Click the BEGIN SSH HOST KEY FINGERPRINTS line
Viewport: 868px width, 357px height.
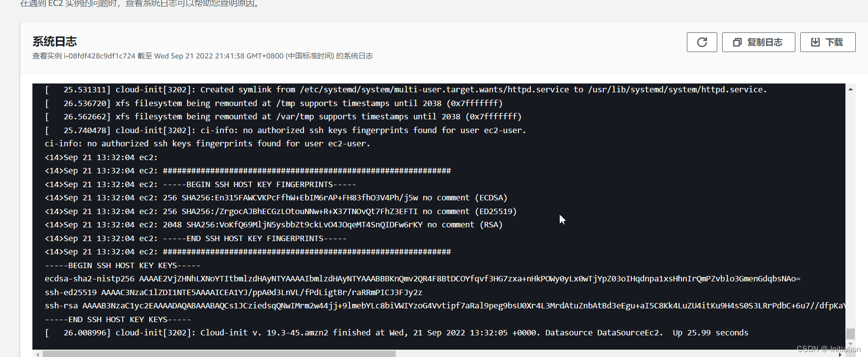point(200,184)
